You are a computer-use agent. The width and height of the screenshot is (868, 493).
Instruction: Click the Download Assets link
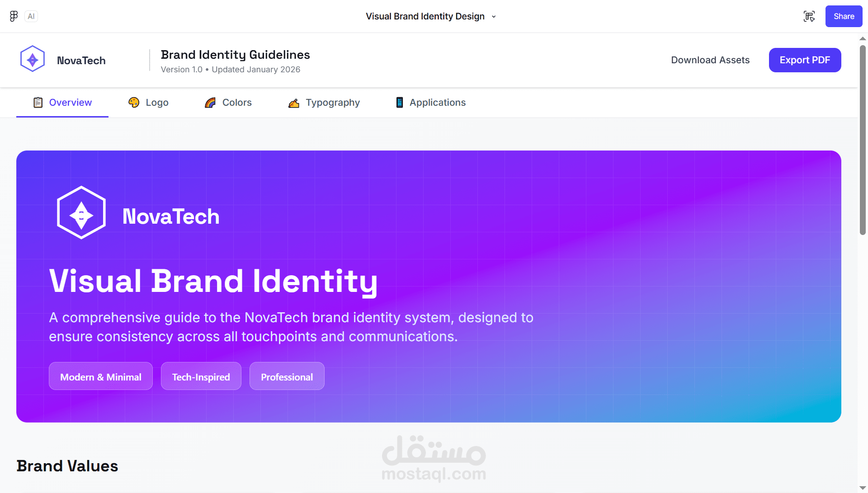[x=710, y=60]
